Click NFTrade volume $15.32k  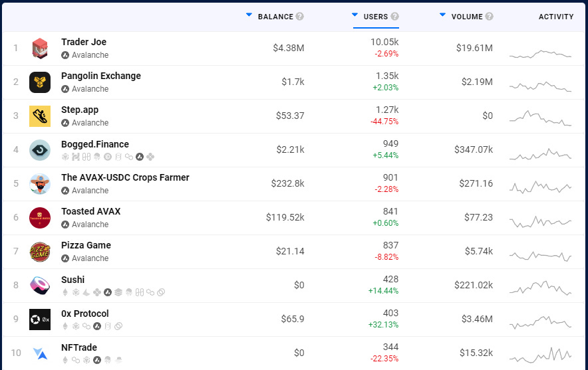click(x=476, y=353)
